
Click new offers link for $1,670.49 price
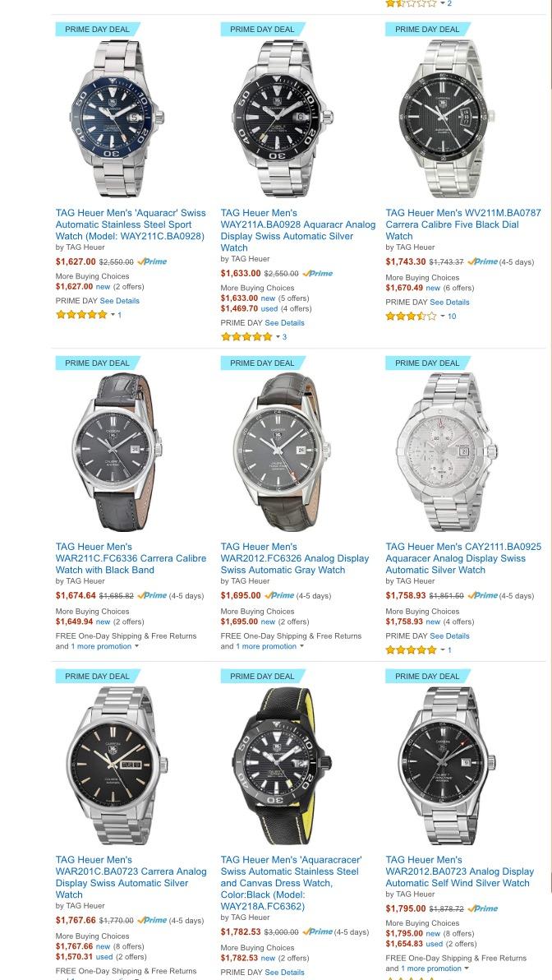[x=433, y=288]
